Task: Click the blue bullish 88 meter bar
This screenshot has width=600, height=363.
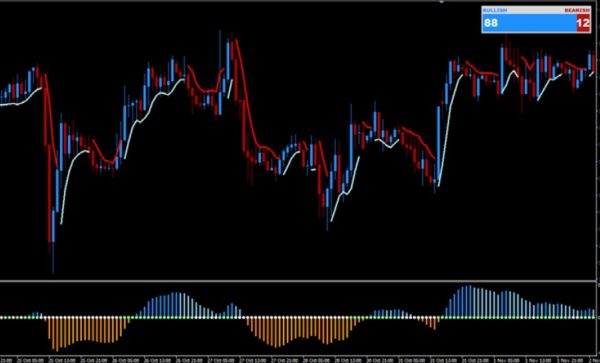Action: click(x=529, y=23)
